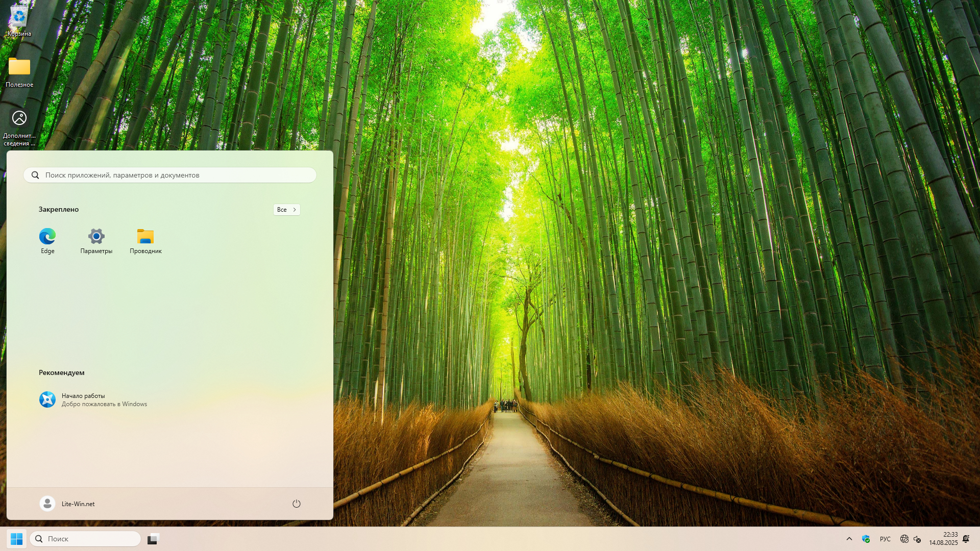This screenshot has width=980, height=551.
Task: Expand the Все all apps list
Action: point(286,210)
